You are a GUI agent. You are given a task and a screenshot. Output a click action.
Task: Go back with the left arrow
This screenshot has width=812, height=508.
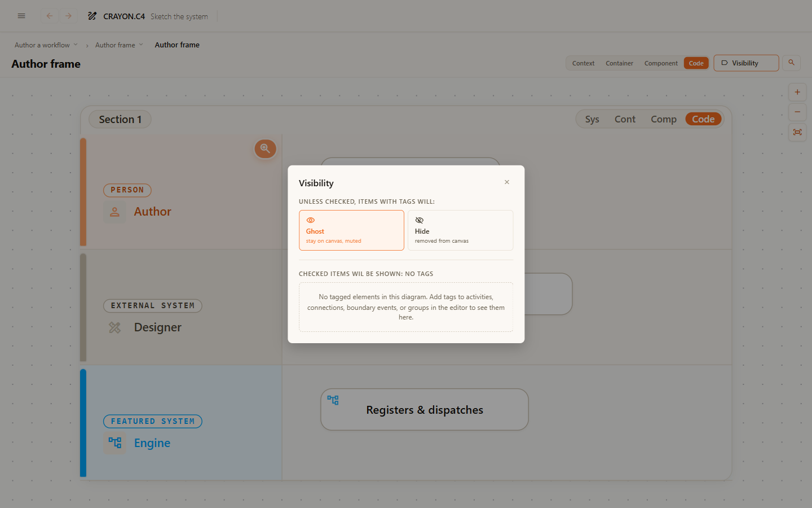click(x=50, y=16)
